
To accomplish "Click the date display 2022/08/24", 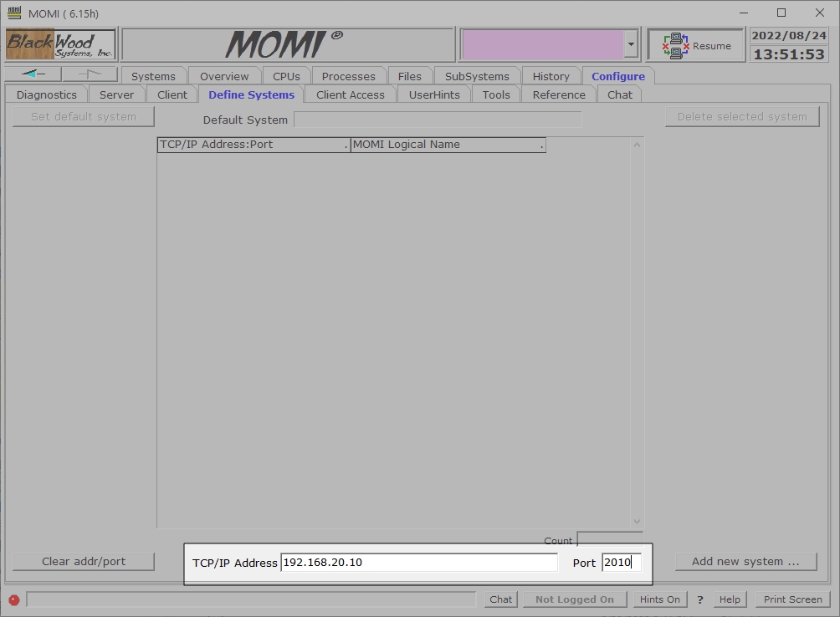I will tap(789, 35).
